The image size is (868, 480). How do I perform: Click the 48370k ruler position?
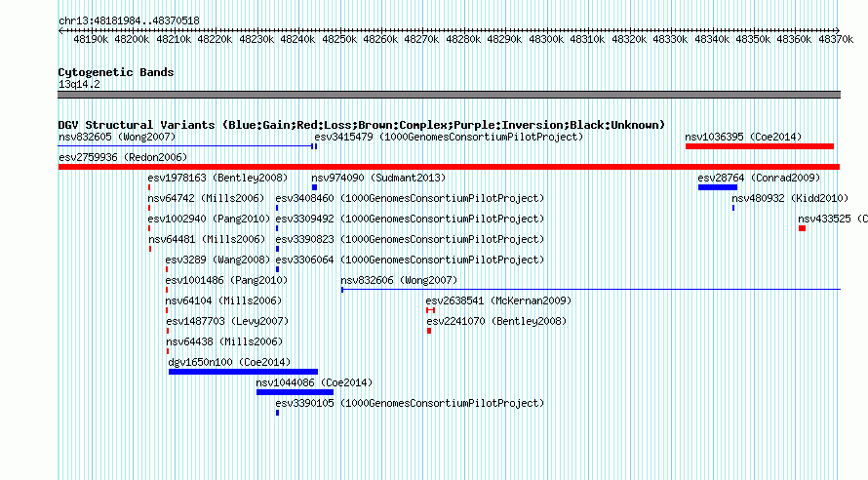point(836,39)
